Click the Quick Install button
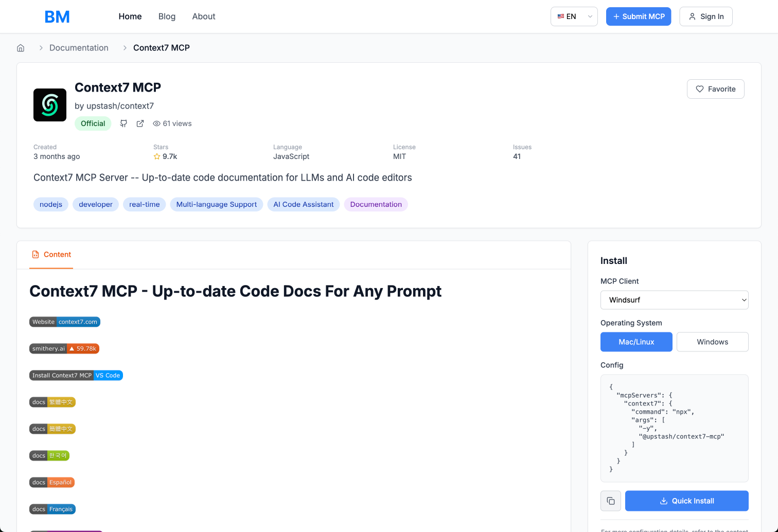The height and width of the screenshot is (532, 778). (x=687, y=501)
